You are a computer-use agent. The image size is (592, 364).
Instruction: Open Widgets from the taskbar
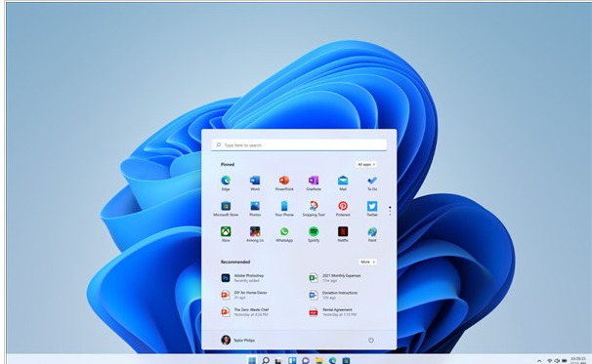coord(292,361)
